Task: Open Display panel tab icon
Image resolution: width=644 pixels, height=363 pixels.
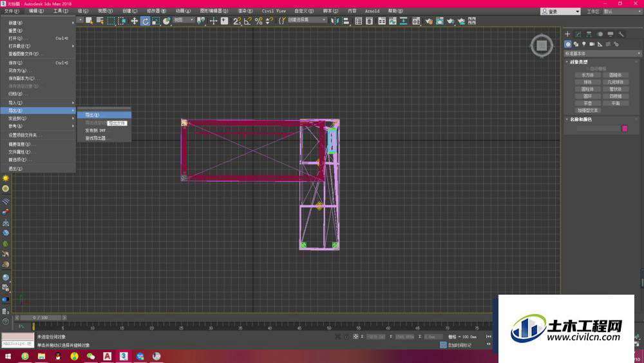Action: [611, 34]
